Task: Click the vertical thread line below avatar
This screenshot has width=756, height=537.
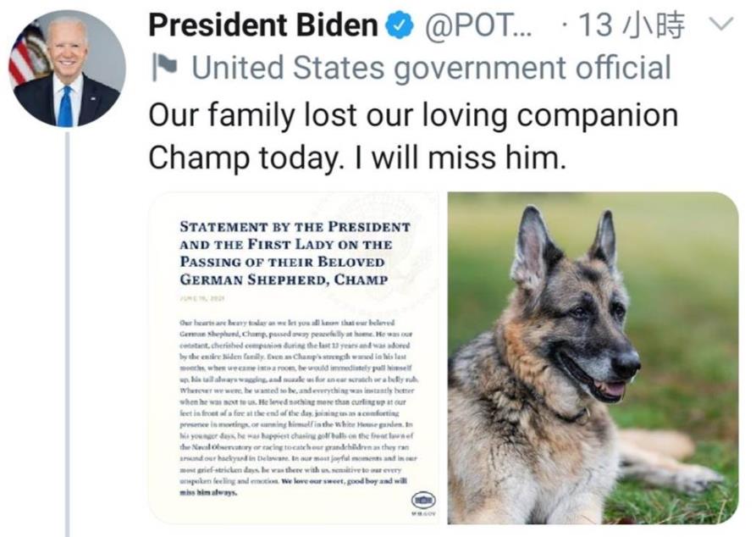Action: click(x=67, y=339)
